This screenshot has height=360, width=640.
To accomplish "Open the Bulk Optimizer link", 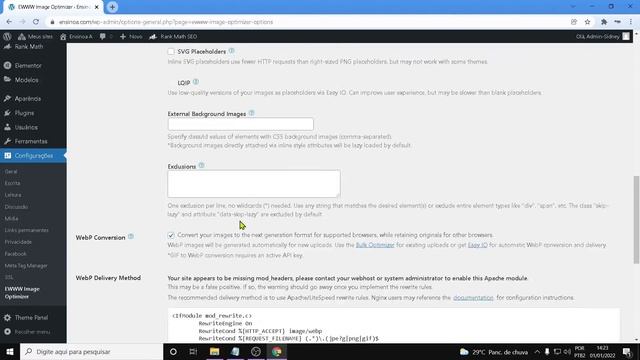I will click(x=375, y=245).
